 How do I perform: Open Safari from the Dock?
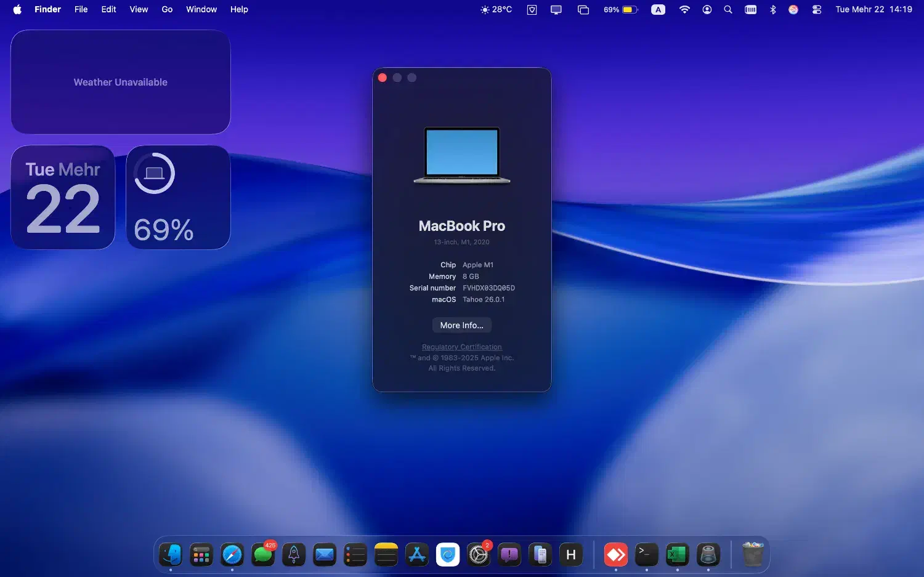coord(232,555)
